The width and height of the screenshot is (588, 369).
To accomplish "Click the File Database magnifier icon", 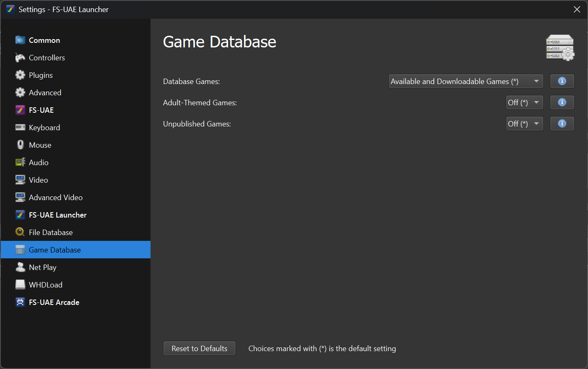I will (x=20, y=232).
